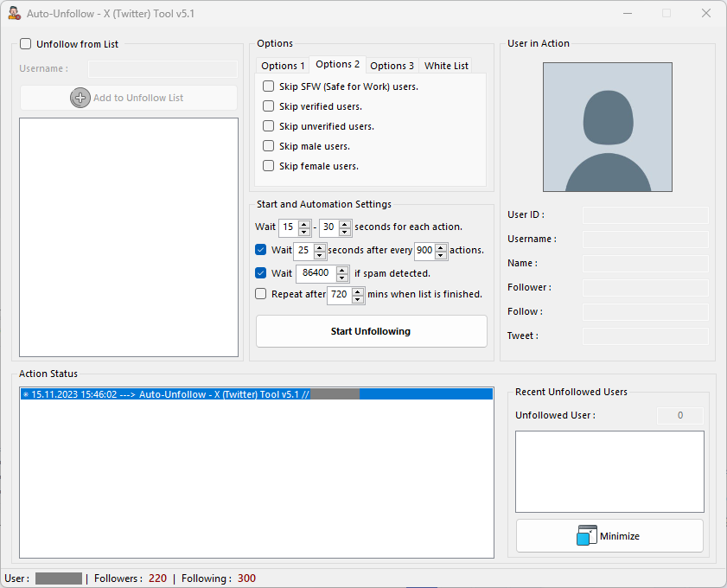Decrease the 720 mins repeat value
Image resolution: width=727 pixels, height=588 pixels.
tap(358, 298)
